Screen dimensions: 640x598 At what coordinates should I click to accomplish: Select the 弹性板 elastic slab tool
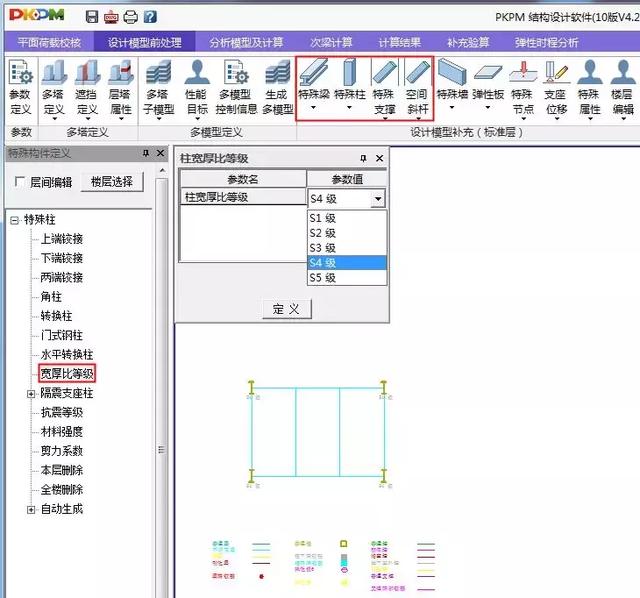pyautogui.click(x=488, y=85)
